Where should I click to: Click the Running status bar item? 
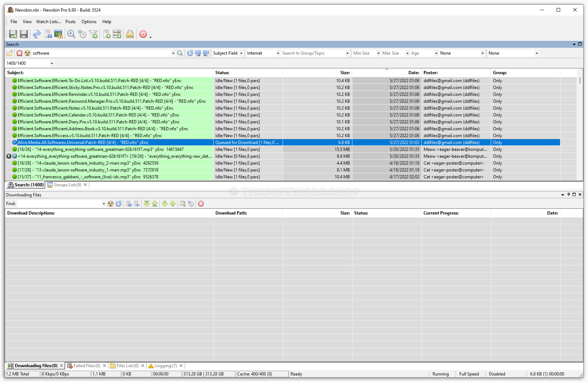[441, 374]
